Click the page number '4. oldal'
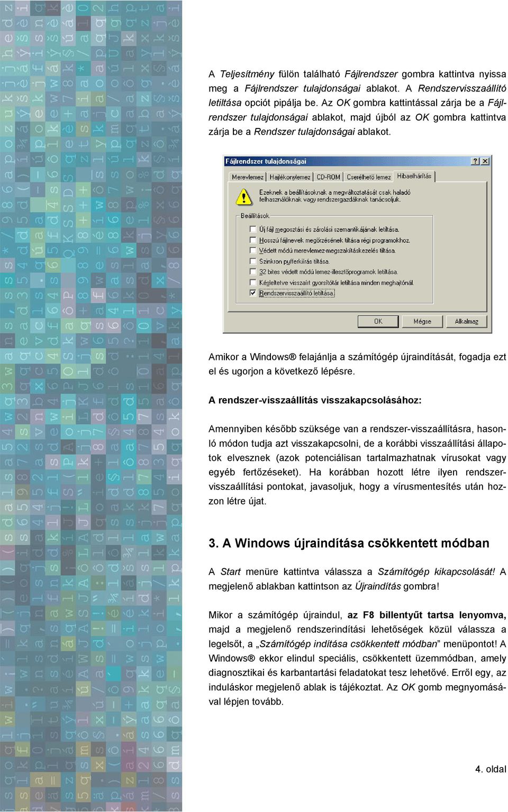The height and width of the screenshot is (812, 508). (x=491, y=769)
